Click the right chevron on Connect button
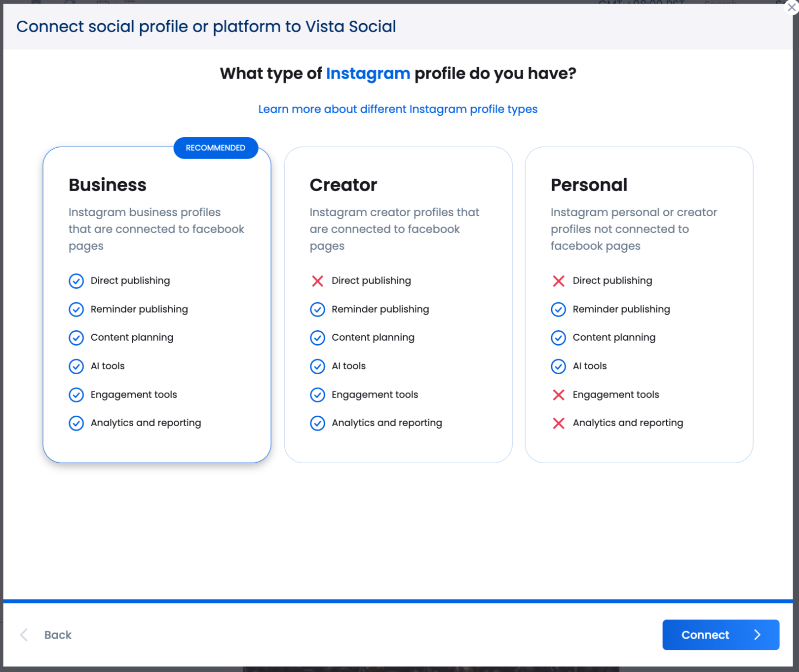The width and height of the screenshot is (799, 672). click(x=758, y=635)
